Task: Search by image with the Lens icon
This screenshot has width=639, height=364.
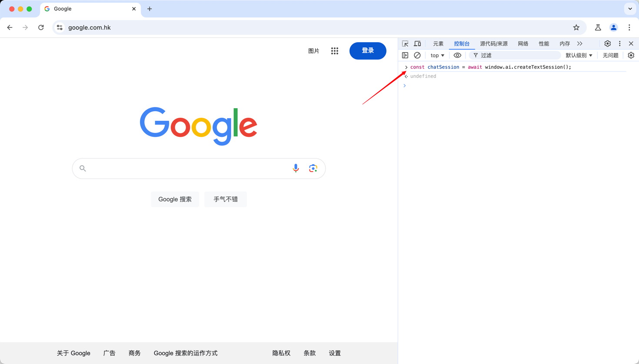Action: 313,169
